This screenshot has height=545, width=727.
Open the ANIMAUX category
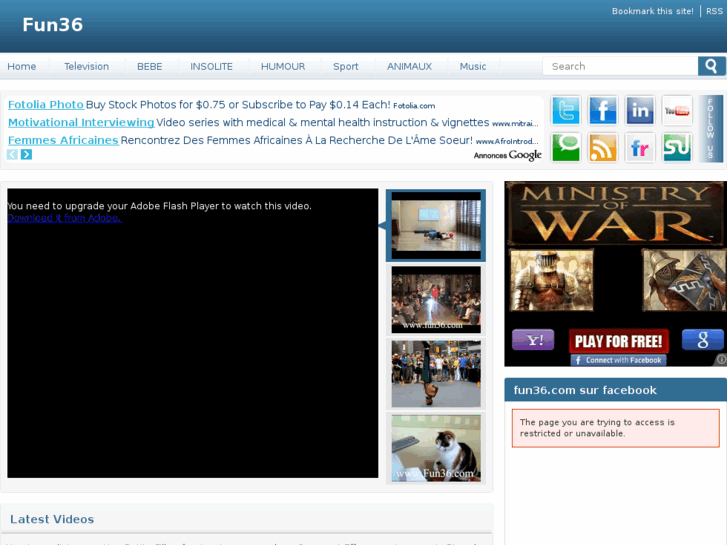coord(409,66)
